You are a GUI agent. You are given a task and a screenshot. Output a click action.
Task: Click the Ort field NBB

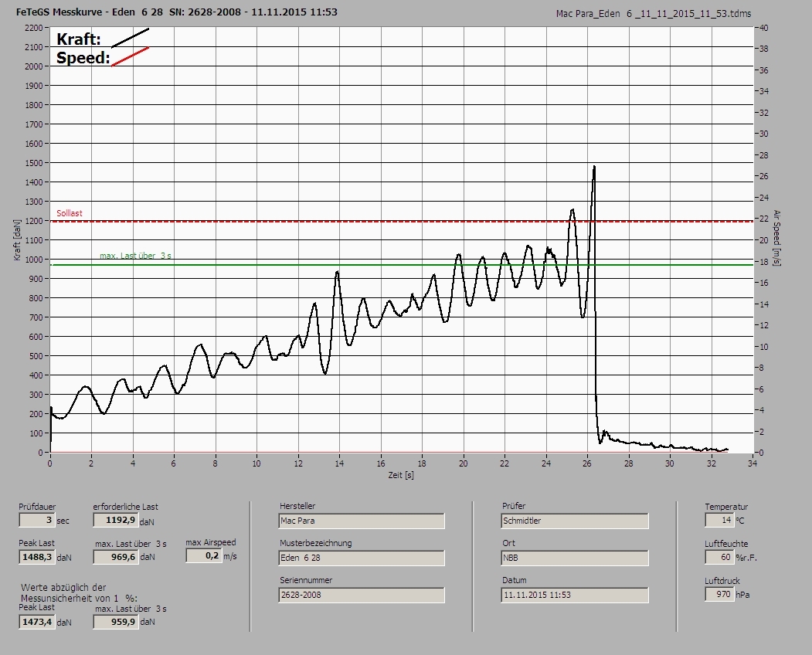(x=575, y=558)
